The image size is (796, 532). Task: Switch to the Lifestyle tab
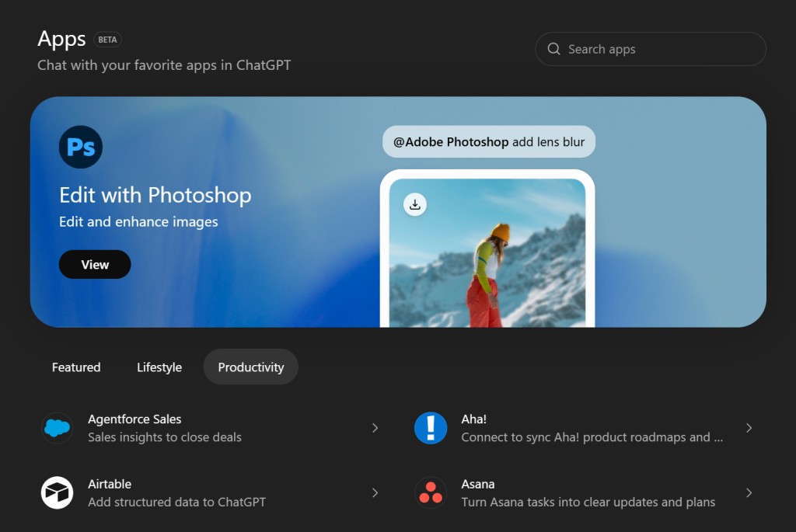159,367
